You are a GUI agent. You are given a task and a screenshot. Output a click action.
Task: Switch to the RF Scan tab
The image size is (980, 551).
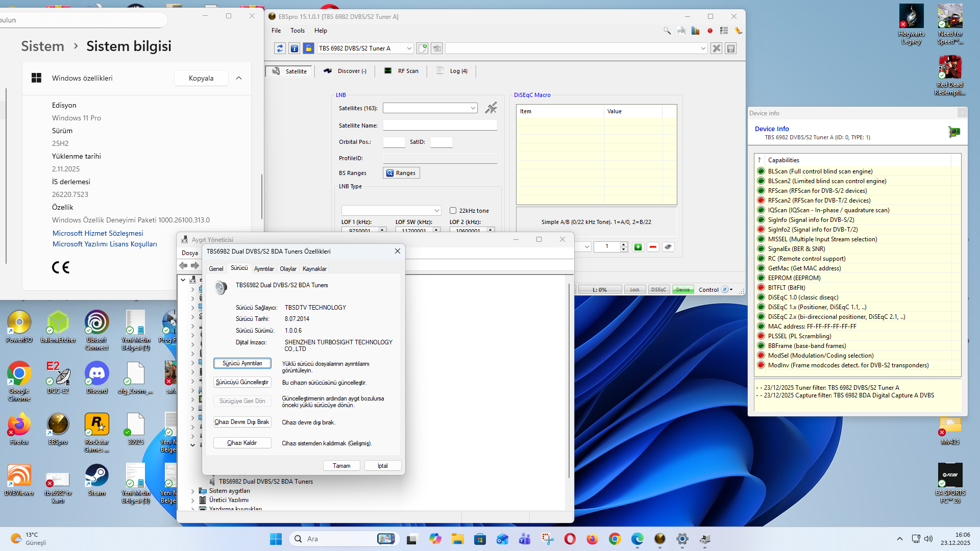click(402, 71)
